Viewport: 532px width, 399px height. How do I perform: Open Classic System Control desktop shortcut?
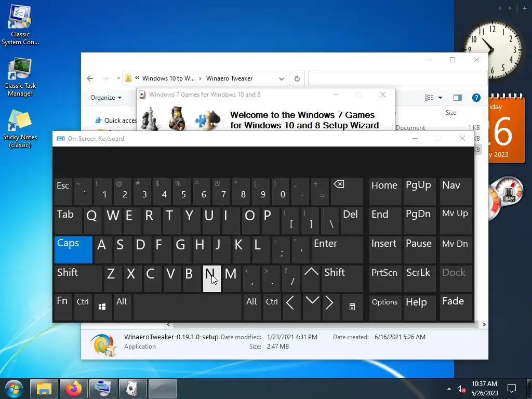pos(20,25)
